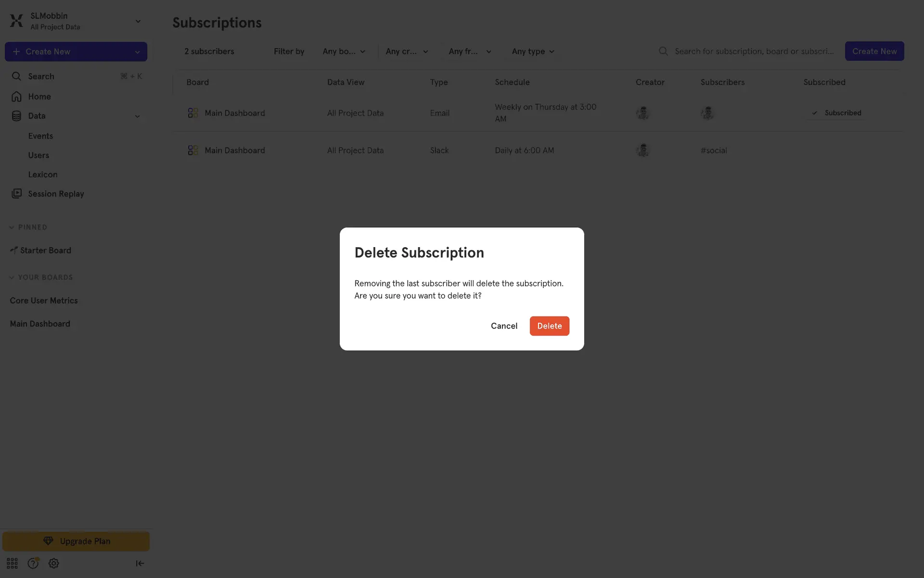Select Core User Metrics board

tap(44, 301)
